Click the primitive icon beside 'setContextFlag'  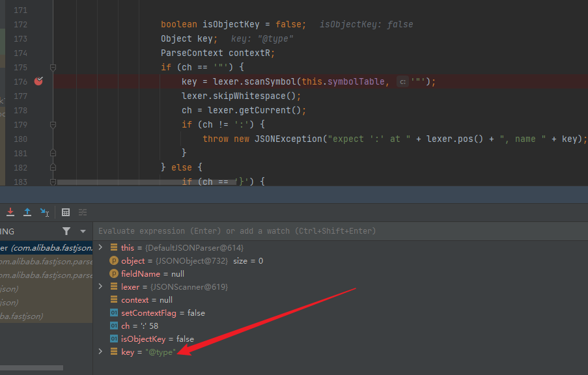pyautogui.click(x=113, y=312)
